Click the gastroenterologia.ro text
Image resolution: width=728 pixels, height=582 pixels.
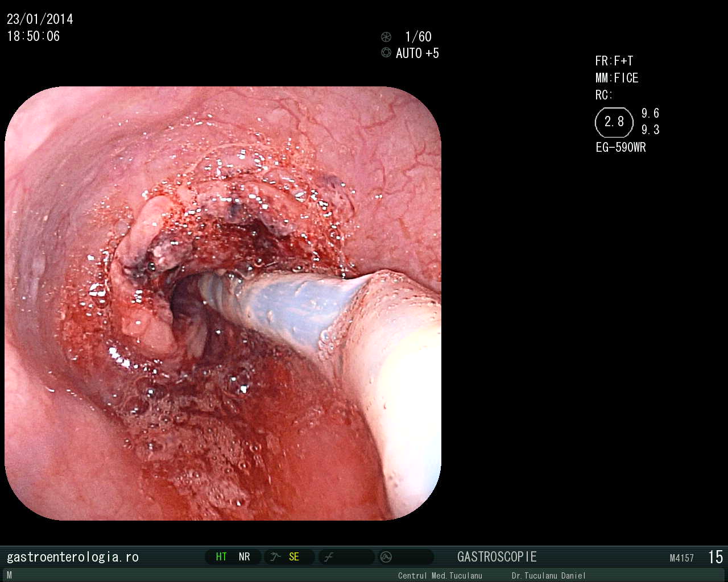(73, 557)
